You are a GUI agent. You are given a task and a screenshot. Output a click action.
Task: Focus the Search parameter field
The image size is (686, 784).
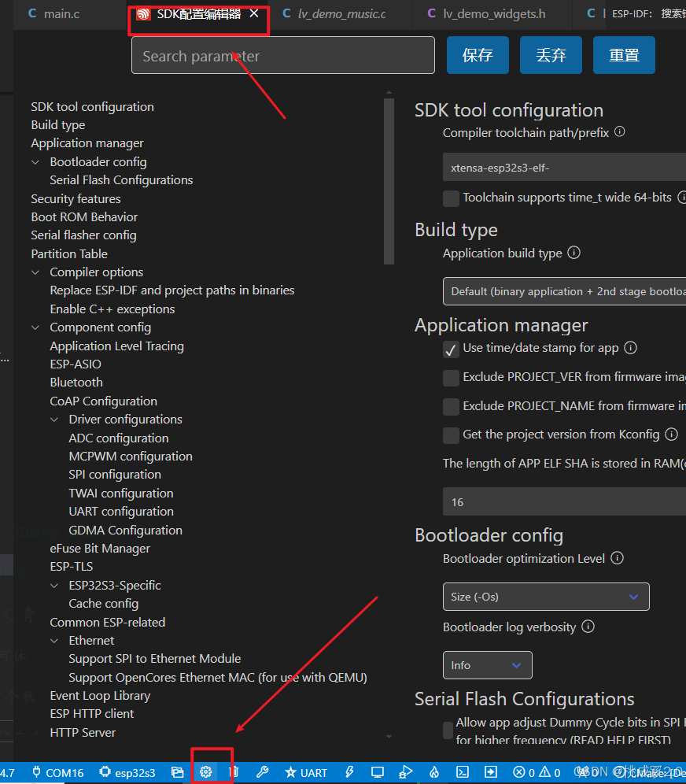pos(282,56)
